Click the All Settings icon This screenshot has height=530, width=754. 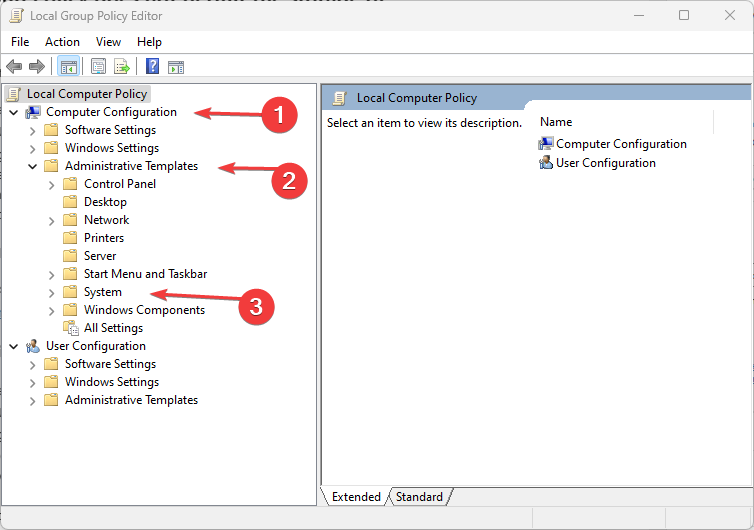tap(71, 328)
